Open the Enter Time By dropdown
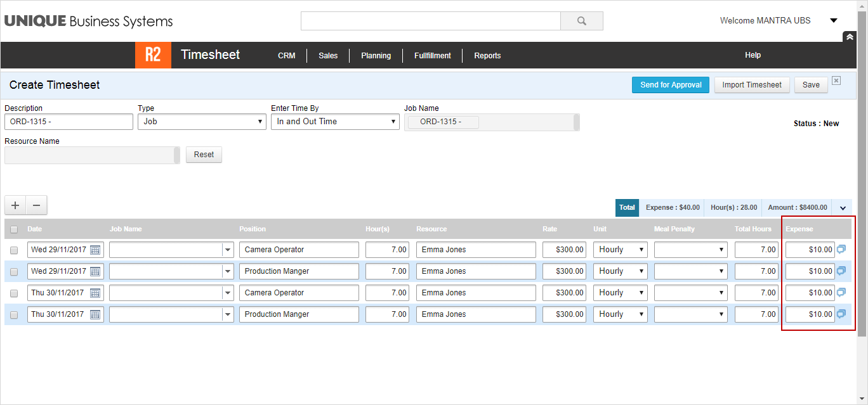 pos(335,122)
